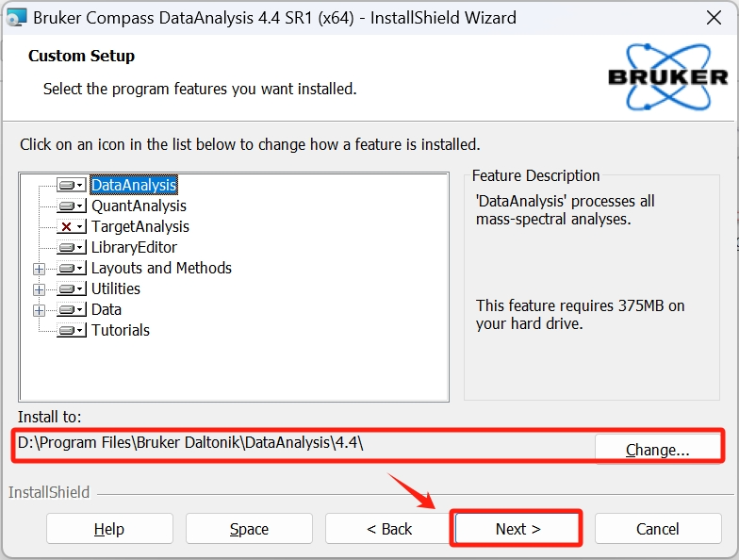The height and width of the screenshot is (560, 739).
Task: Open the LibraryEditor feature drive icon
Action: point(71,248)
